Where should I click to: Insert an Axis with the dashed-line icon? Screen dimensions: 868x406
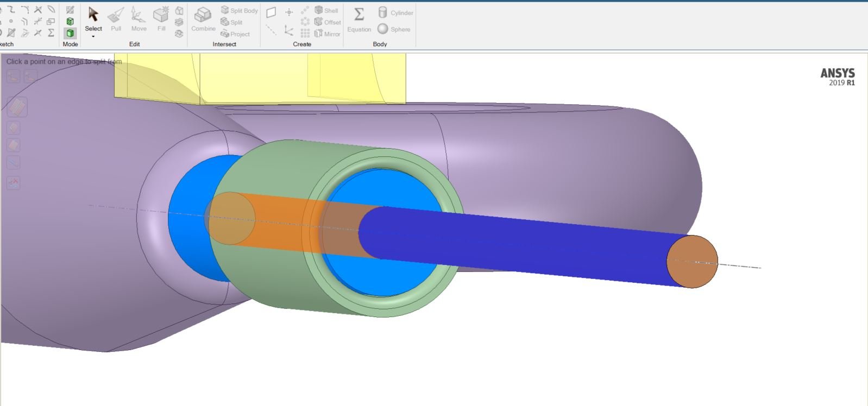(272, 30)
